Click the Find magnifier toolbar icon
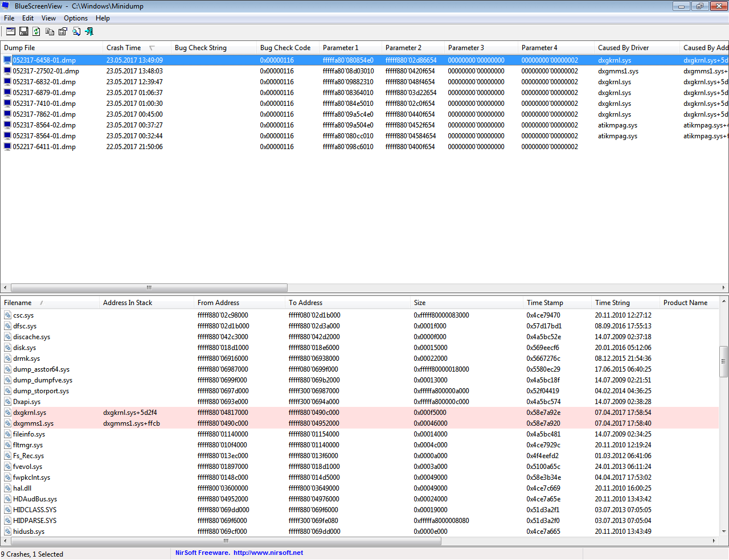The width and height of the screenshot is (729, 560). coord(76,31)
